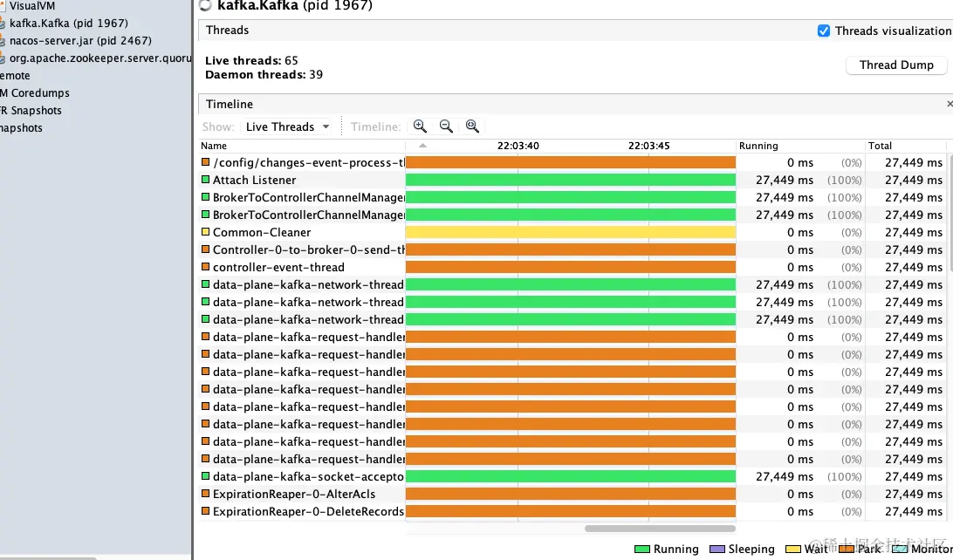Click the green icon beside Attach Listener
This screenshot has height=560, width=953.
[205, 180]
